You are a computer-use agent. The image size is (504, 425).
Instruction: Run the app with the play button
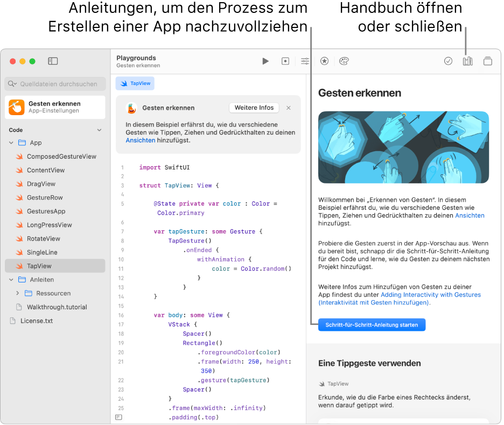click(265, 61)
